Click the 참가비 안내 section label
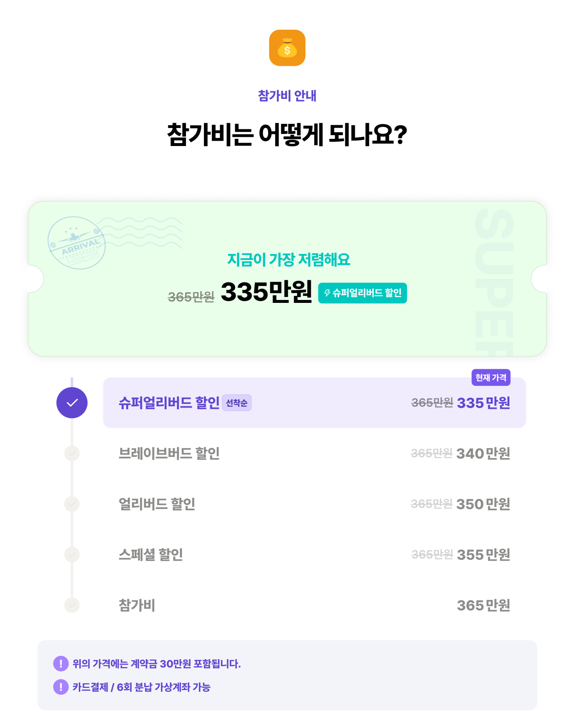 (x=287, y=96)
